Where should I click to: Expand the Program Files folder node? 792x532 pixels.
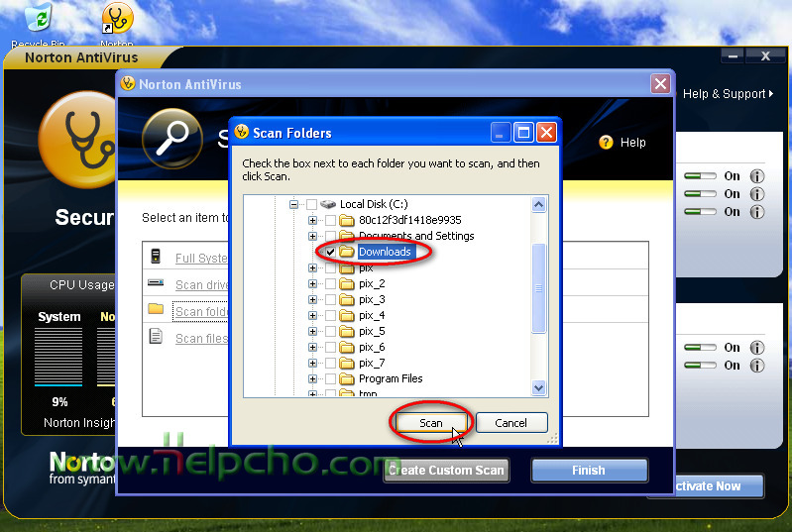(x=312, y=378)
